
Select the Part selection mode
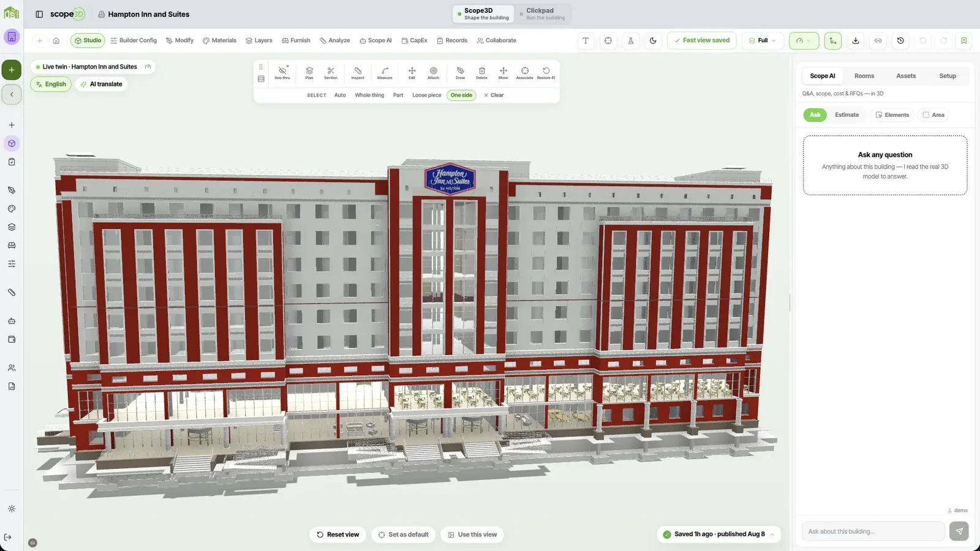pyautogui.click(x=398, y=95)
